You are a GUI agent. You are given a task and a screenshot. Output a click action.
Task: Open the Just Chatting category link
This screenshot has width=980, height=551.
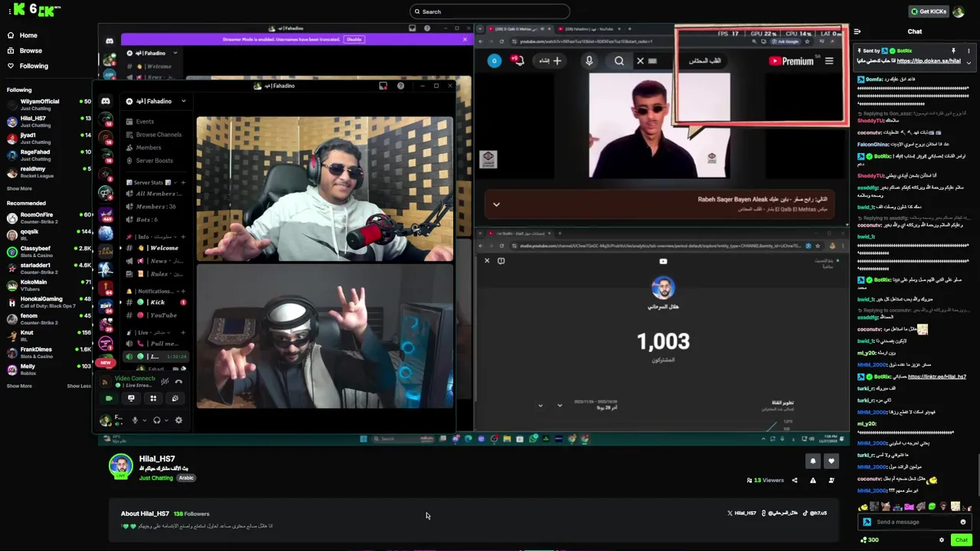click(156, 478)
